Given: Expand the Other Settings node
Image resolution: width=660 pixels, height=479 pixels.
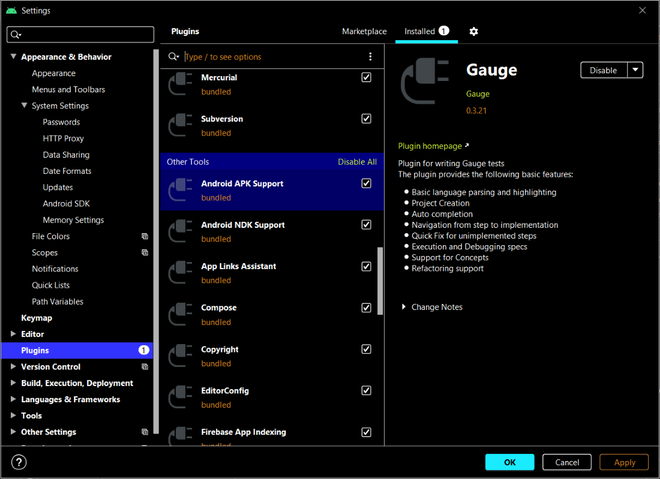Looking at the screenshot, I should click(13, 432).
